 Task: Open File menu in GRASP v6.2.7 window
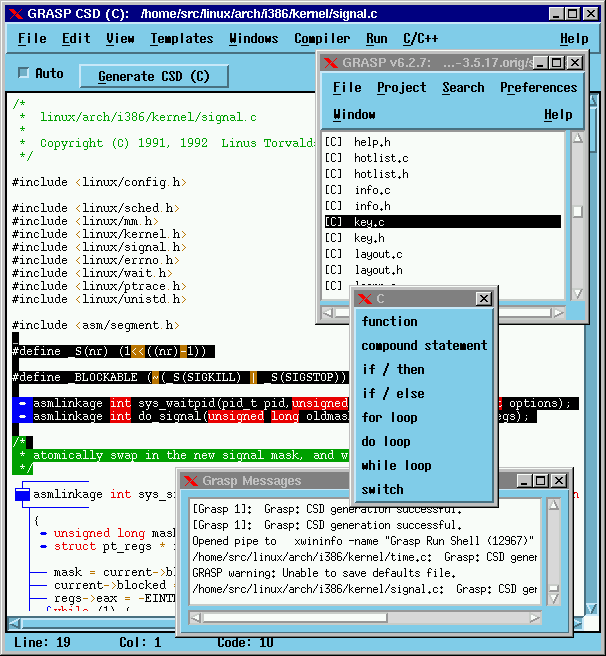pos(347,87)
